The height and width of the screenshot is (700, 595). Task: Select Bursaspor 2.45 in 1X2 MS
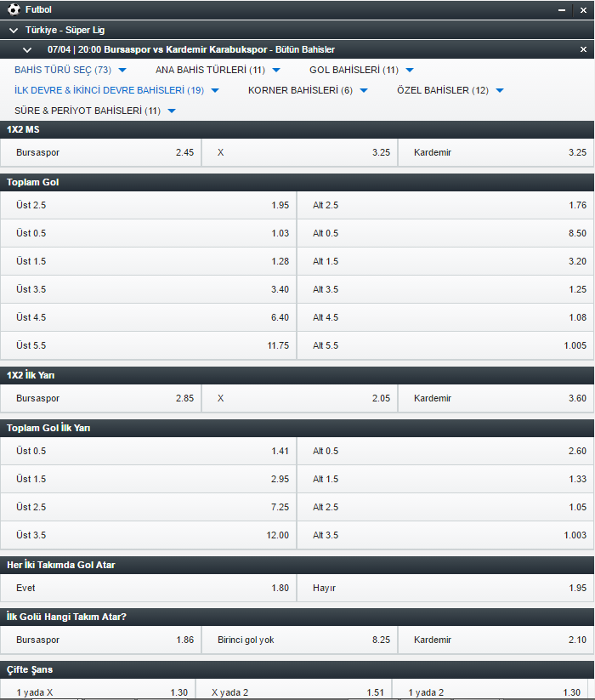(101, 153)
